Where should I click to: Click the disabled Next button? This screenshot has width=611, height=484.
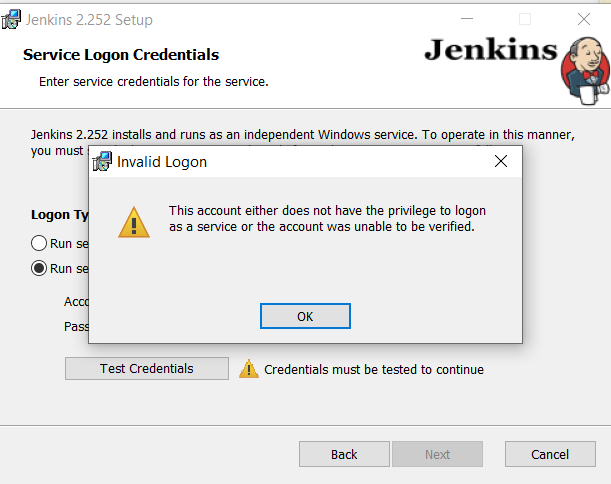click(437, 454)
